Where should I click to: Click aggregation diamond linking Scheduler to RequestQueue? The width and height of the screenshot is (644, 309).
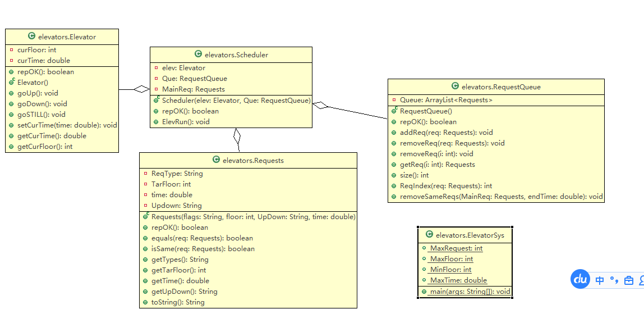(x=320, y=105)
